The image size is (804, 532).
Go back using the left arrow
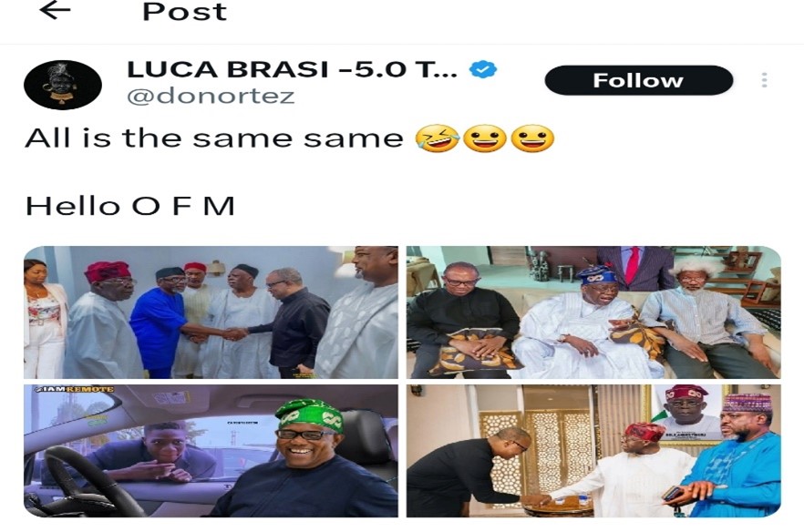click(55, 10)
